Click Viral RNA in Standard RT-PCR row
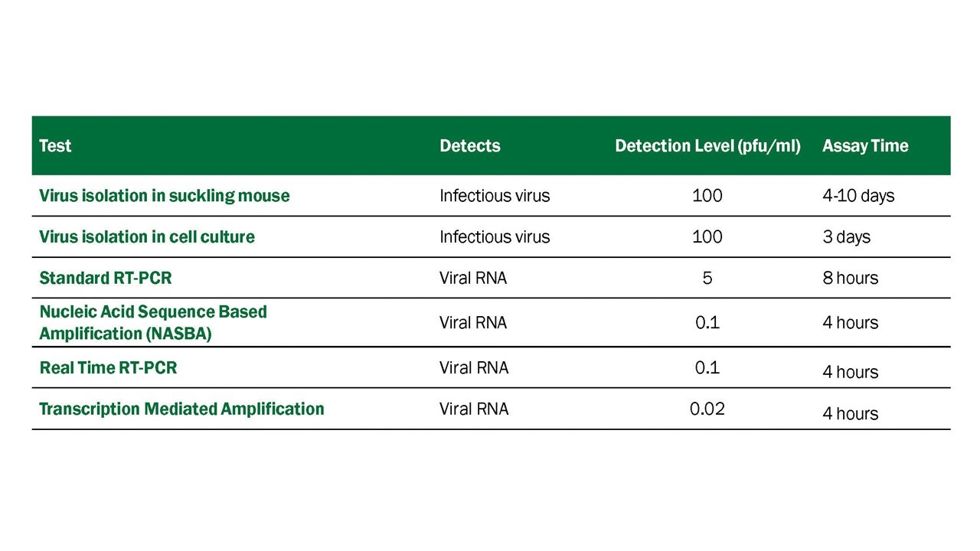Viewport: 980px width, 551px height. (x=473, y=278)
